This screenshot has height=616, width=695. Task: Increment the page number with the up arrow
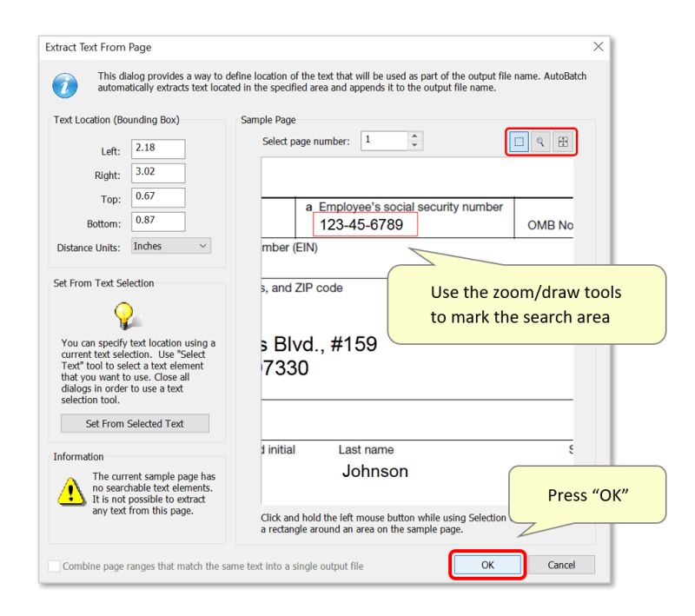415,136
